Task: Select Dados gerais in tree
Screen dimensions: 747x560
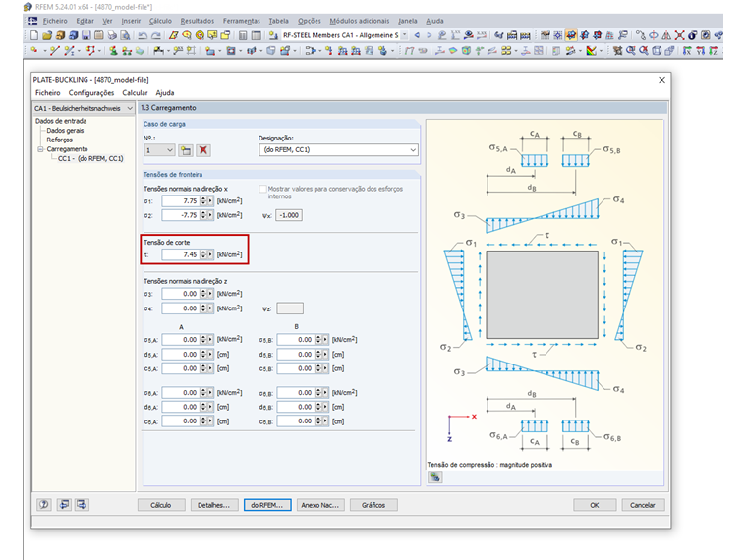Action: coord(65,130)
